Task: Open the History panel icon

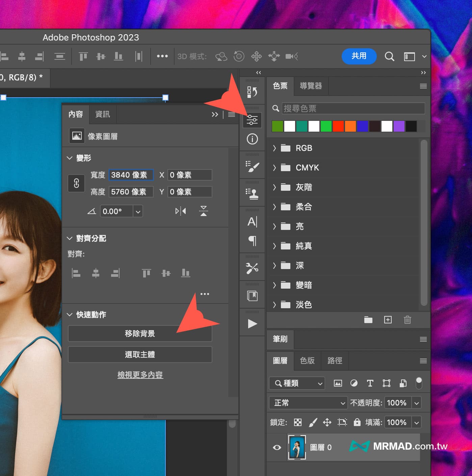Action: tap(252, 92)
